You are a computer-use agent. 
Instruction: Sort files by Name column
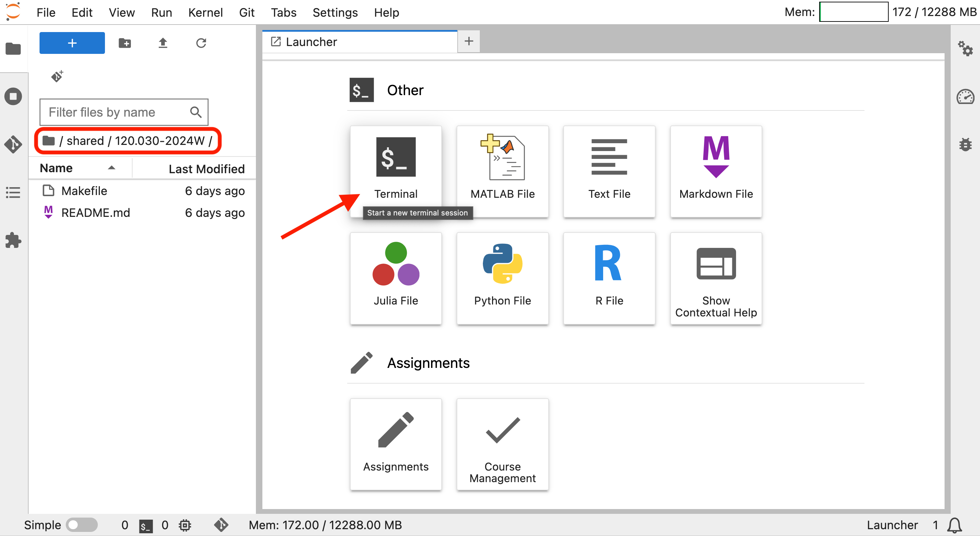point(56,168)
